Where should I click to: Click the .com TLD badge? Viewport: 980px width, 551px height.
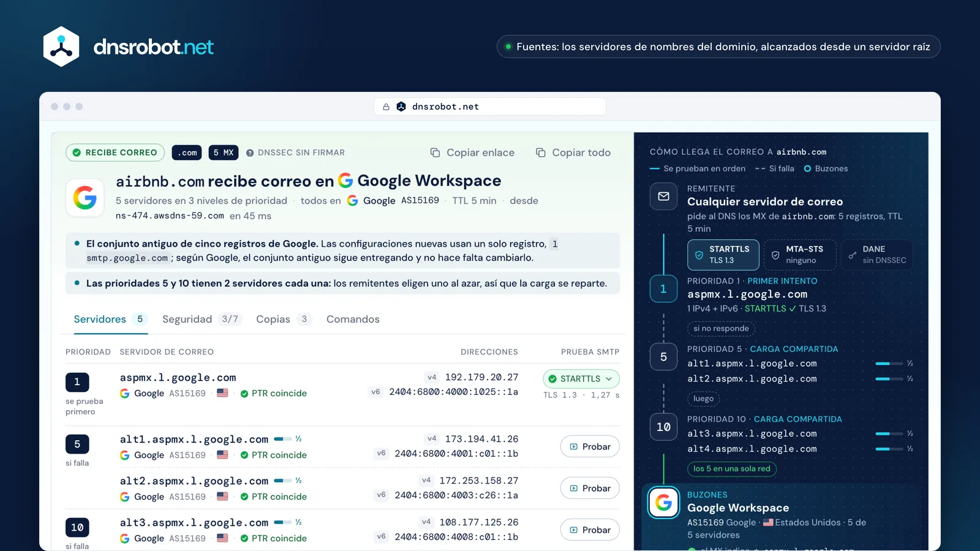pos(187,152)
